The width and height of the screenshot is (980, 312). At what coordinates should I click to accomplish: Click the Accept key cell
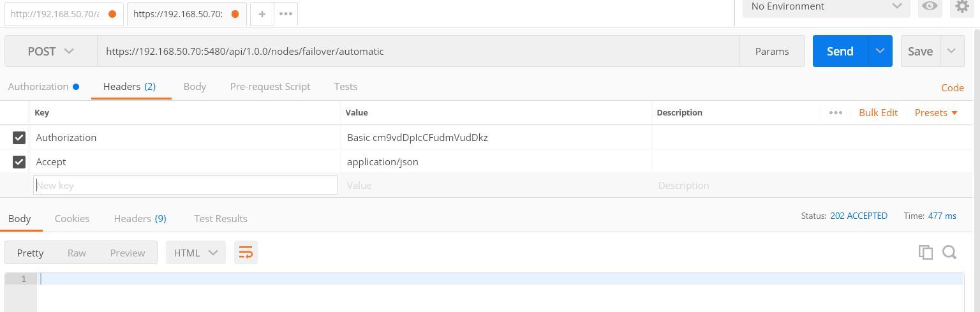point(185,161)
